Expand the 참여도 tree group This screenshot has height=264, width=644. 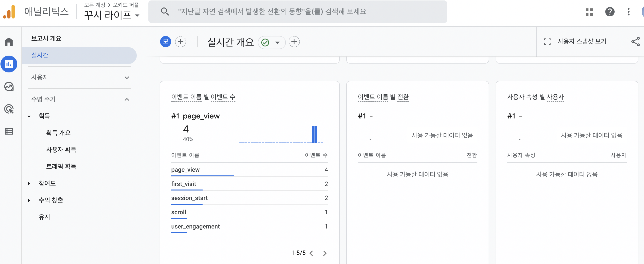click(x=29, y=183)
